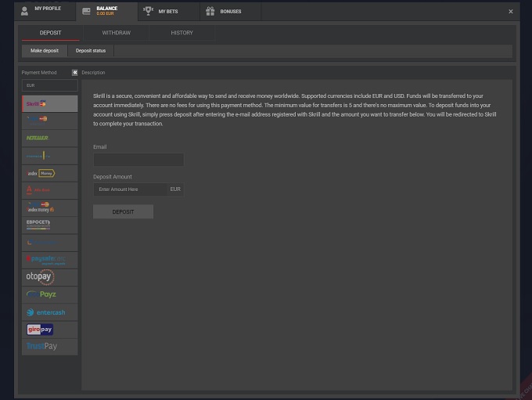Open the Deposit status sub-tab
Viewport: 532px width, 400px height.
point(91,51)
